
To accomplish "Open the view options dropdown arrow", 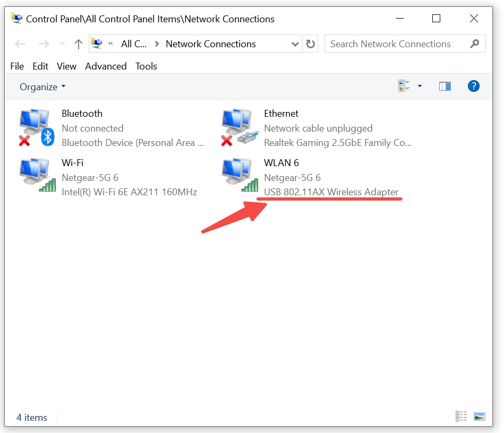I will (420, 86).
